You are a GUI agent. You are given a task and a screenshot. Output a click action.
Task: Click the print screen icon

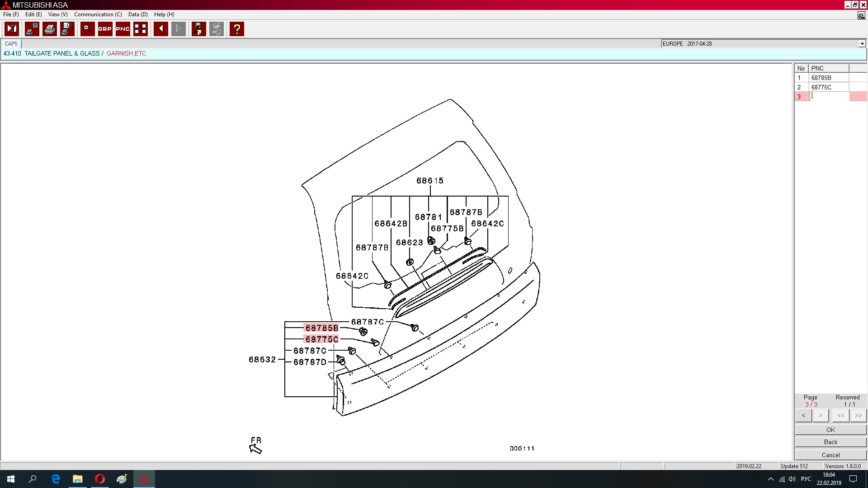pyautogui.click(x=32, y=29)
